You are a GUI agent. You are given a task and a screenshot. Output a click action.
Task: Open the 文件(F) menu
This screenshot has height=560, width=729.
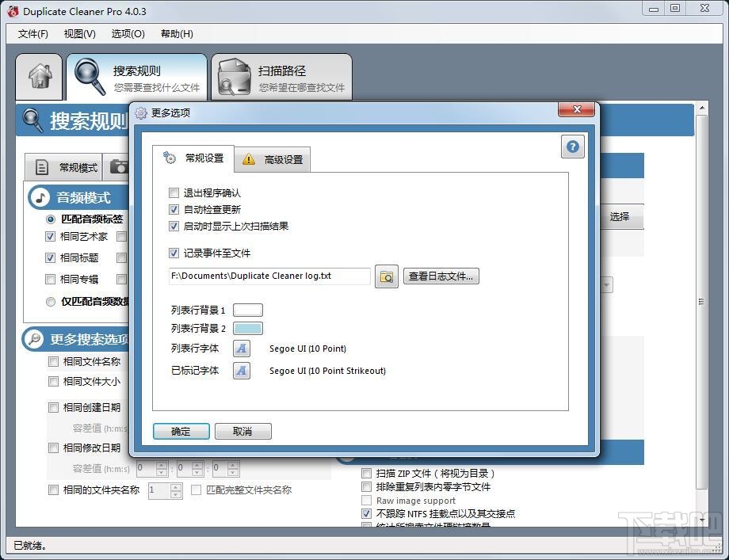(x=33, y=34)
